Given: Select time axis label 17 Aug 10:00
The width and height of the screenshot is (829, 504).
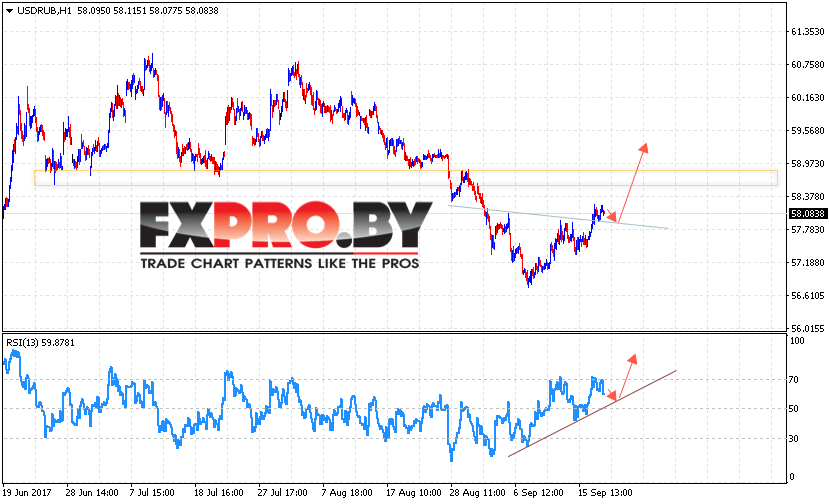Looking at the screenshot, I should click(413, 493).
